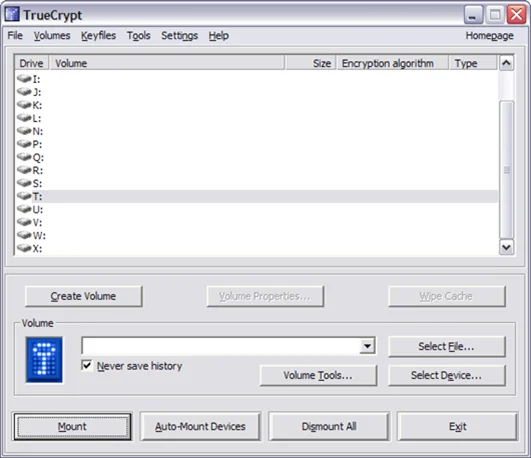Click the TrueCrypt title bar icon
Image resolution: width=531 pixels, height=458 pixels.
coord(12,15)
